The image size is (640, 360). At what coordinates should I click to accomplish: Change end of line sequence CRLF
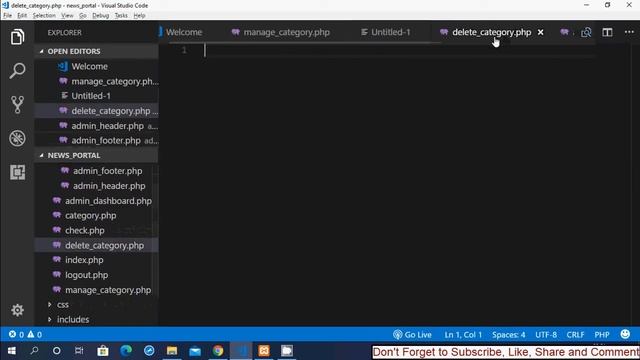pos(575,335)
